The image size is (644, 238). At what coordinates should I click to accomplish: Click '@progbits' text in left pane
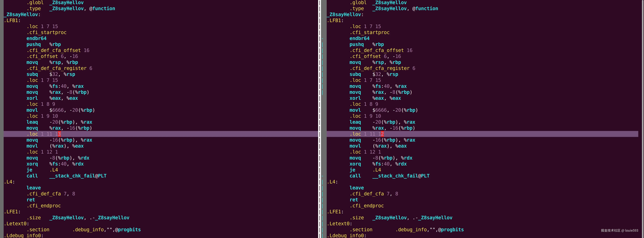128,230
